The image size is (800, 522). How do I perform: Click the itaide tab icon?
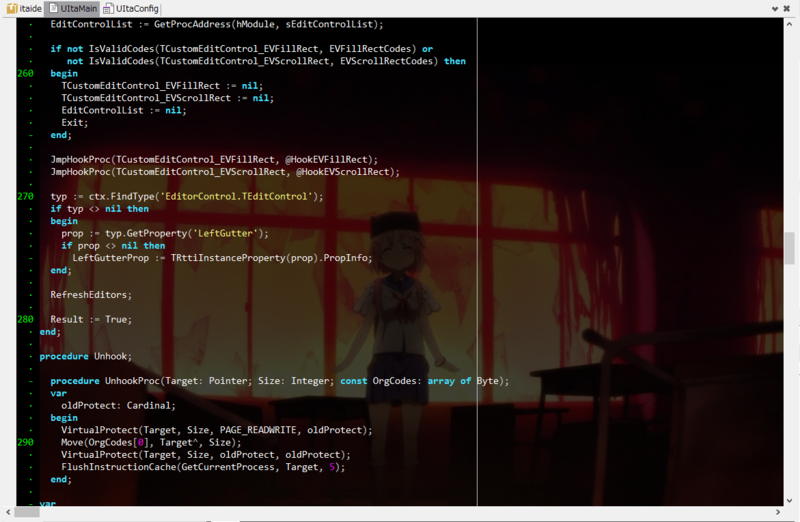coord(12,8)
